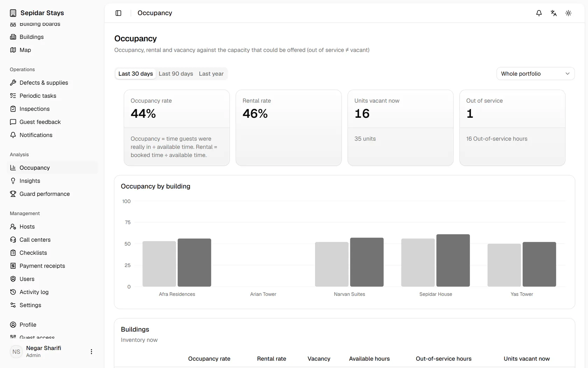The image size is (588, 368).
Task: Click the Call centers headset icon
Action: pyautogui.click(x=13, y=240)
